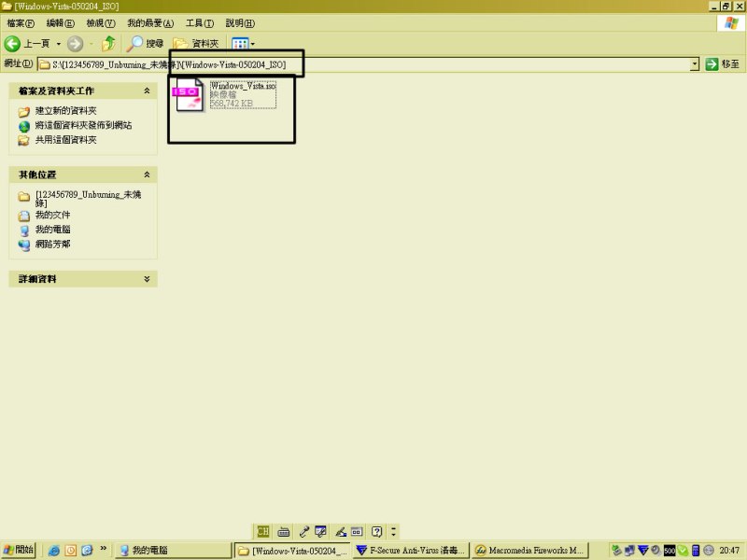Viewport: 747px width, 560px height.
Task: Click the F-Secure triangle icon in the system tray
Action: (643, 551)
